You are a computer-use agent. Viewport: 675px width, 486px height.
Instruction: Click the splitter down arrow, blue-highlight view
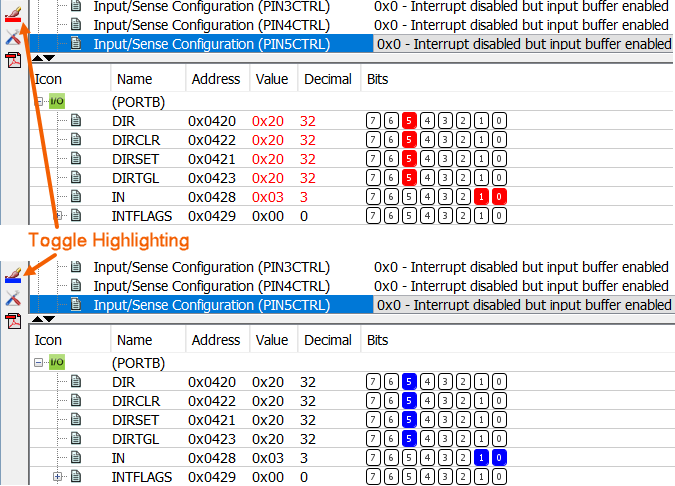point(49,319)
